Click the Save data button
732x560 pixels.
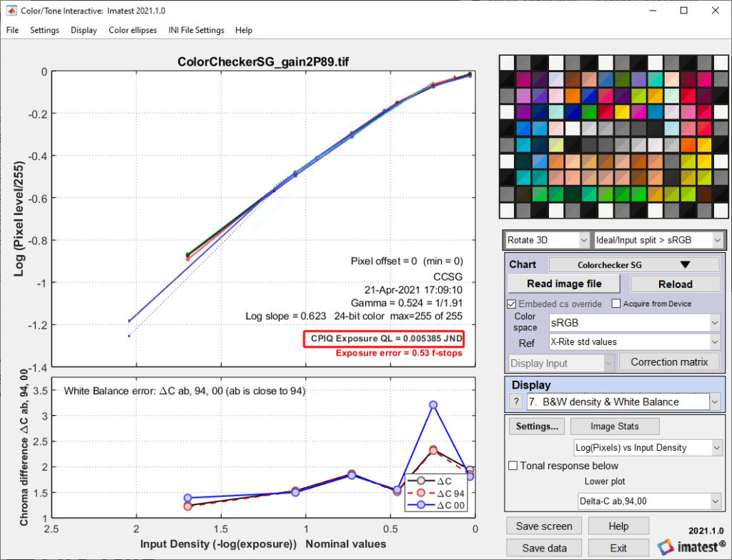544,548
